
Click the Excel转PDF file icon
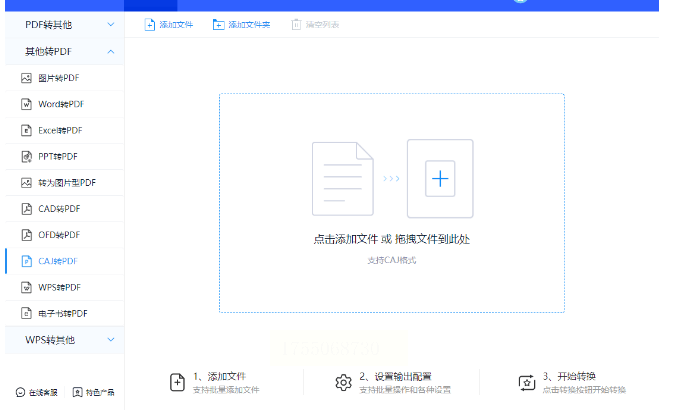tap(26, 130)
